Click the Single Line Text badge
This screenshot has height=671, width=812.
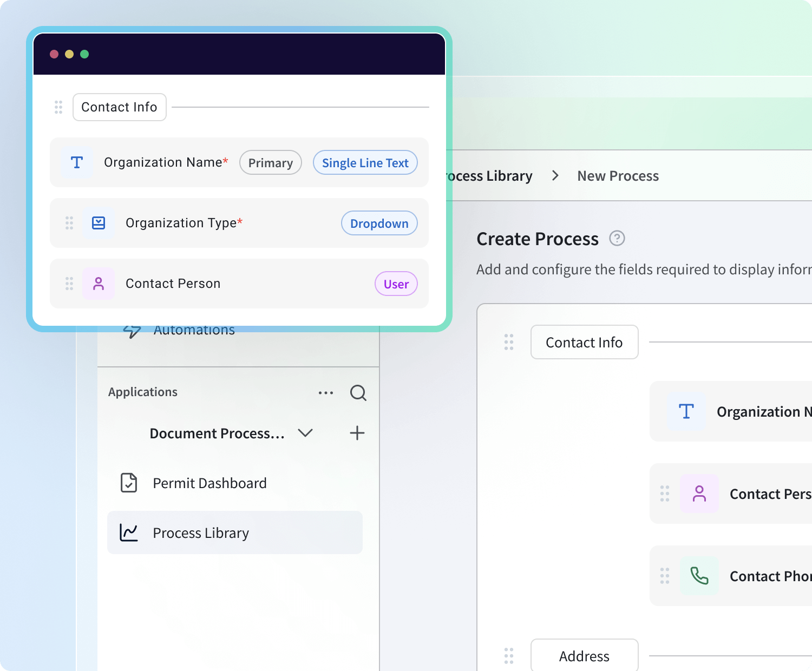[x=365, y=163]
